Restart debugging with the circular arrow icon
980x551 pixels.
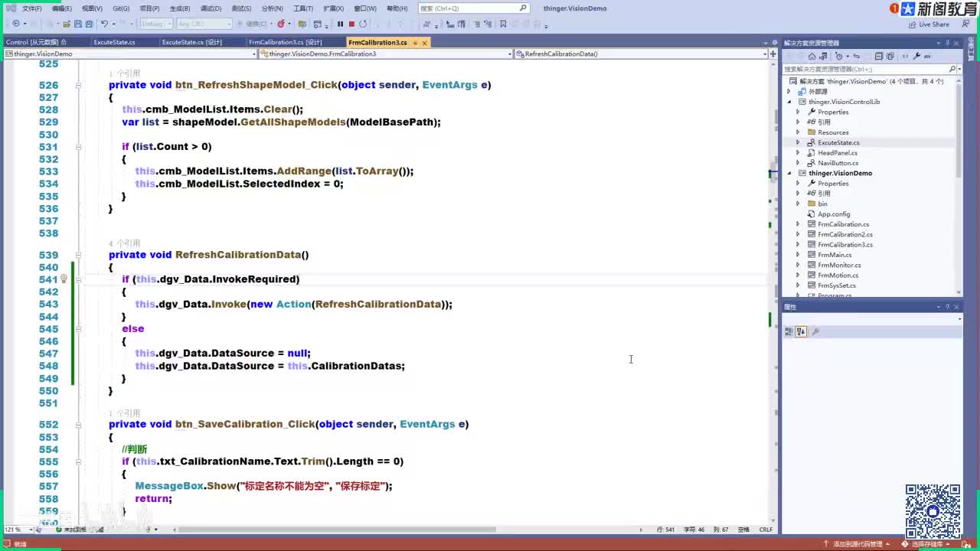pyautogui.click(x=363, y=24)
